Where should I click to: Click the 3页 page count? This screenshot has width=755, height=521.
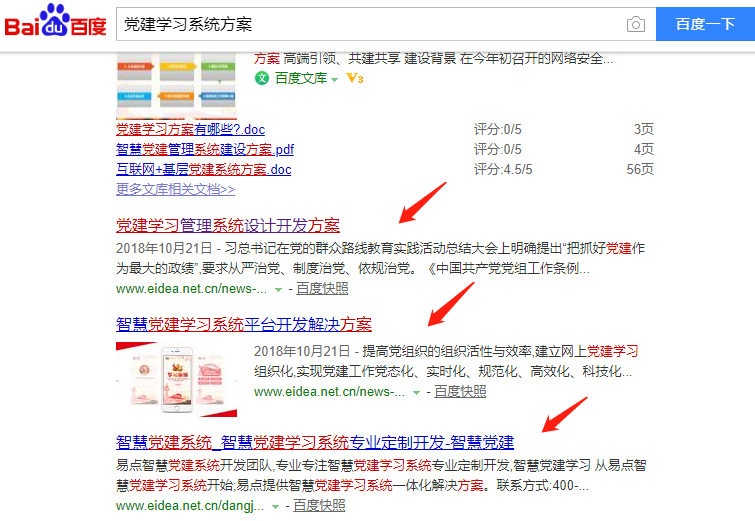(x=644, y=130)
